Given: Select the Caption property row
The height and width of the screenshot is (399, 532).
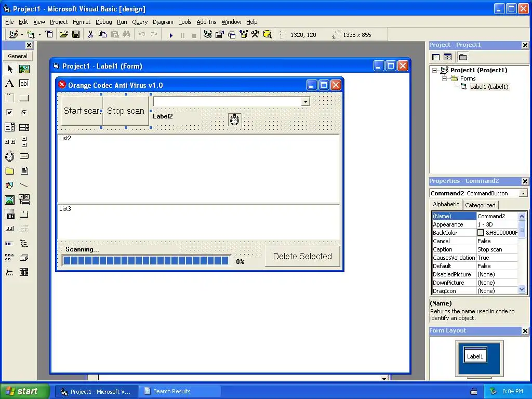Looking at the screenshot, I should coord(475,249).
